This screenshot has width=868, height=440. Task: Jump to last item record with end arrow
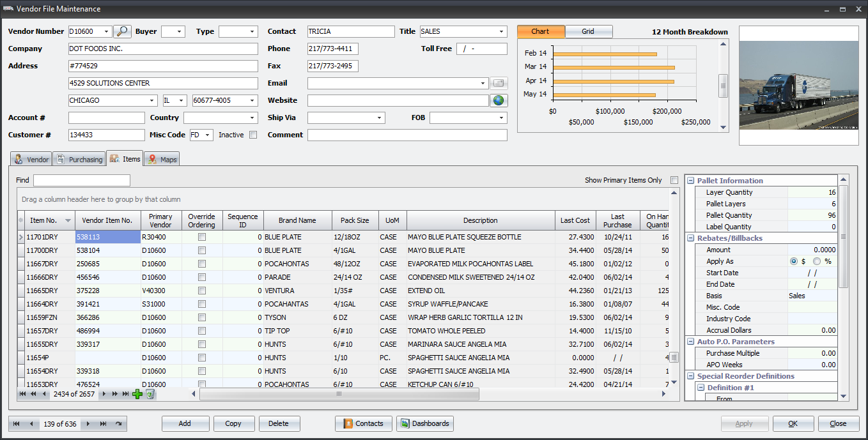[x=125, y=394]
